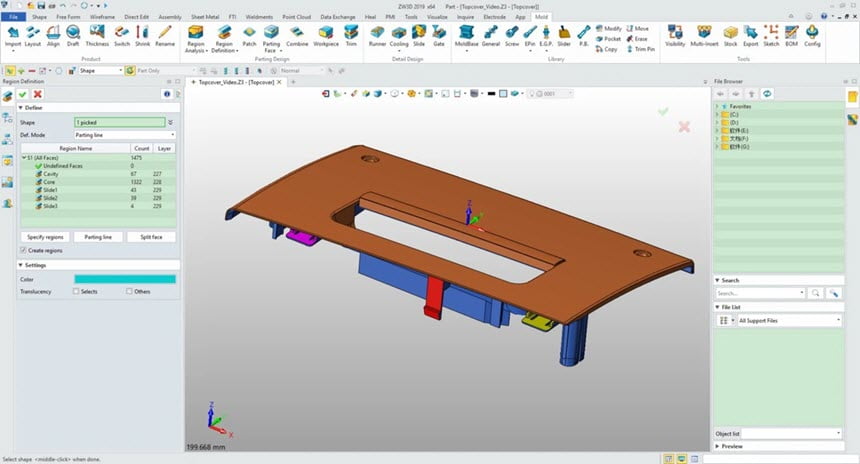This screenshot has width=860, height=464.
Task: Open the MoldBase library tool
Action: (466, 38)
